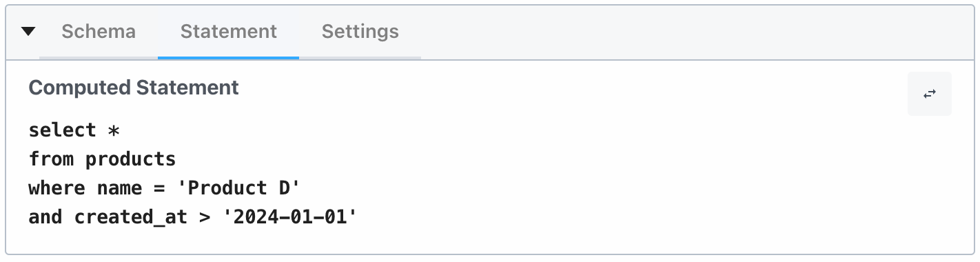Click the 'name' column in where clause
The height and width of the screenshot is (262, 980).
pos(120,188)
